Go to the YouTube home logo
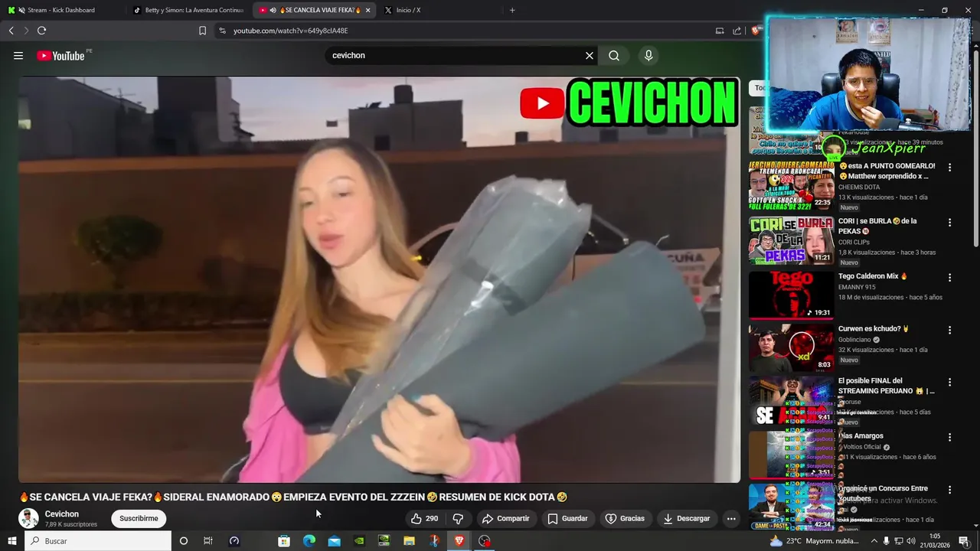 coord(60,56)
